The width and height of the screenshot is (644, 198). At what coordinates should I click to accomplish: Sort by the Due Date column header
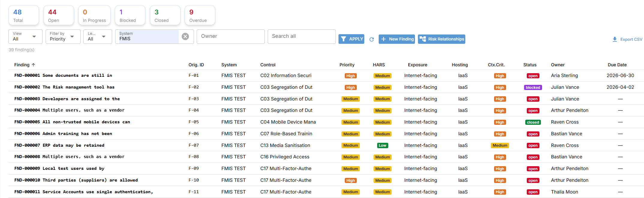617,65
